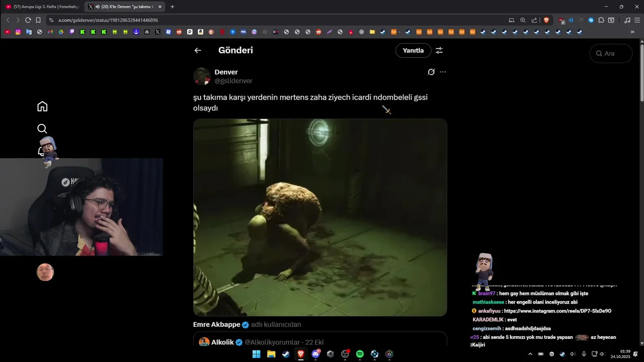Open the YouTube bookmark
Image resolution: width=644 pixels, height=362 pixels.
point(8,32)
